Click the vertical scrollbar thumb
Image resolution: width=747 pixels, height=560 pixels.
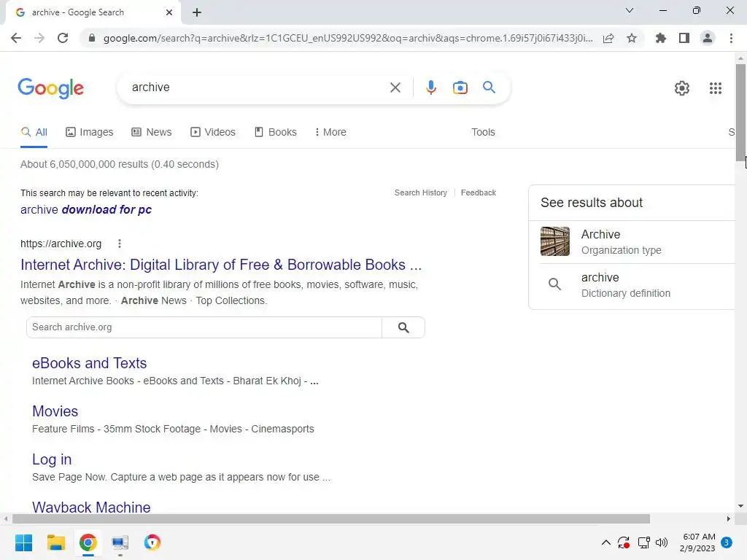pos(740,112)
